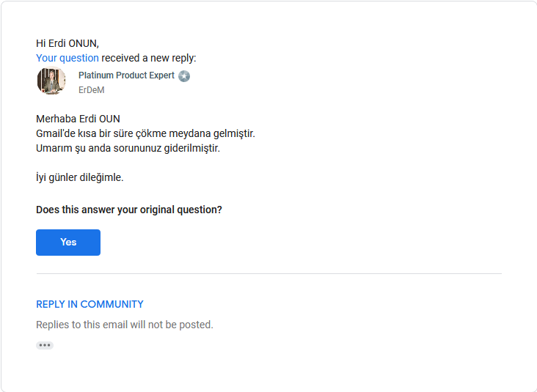Click 'Replies to this email will not be posted' note
The height and width of the screenshot is (392, 537).
(125, 325)
